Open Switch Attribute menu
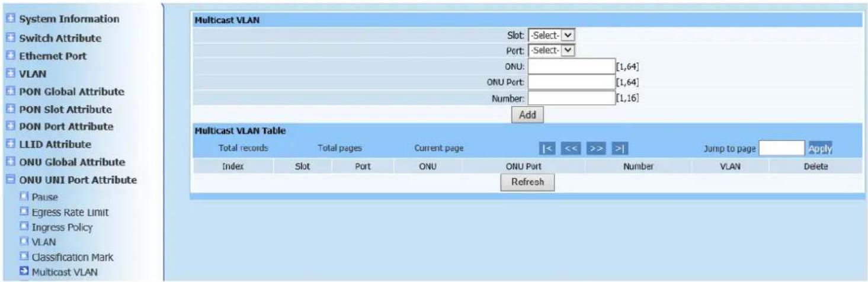The height and width of the screenshot is (282, 868). click(x=60, y=39)
